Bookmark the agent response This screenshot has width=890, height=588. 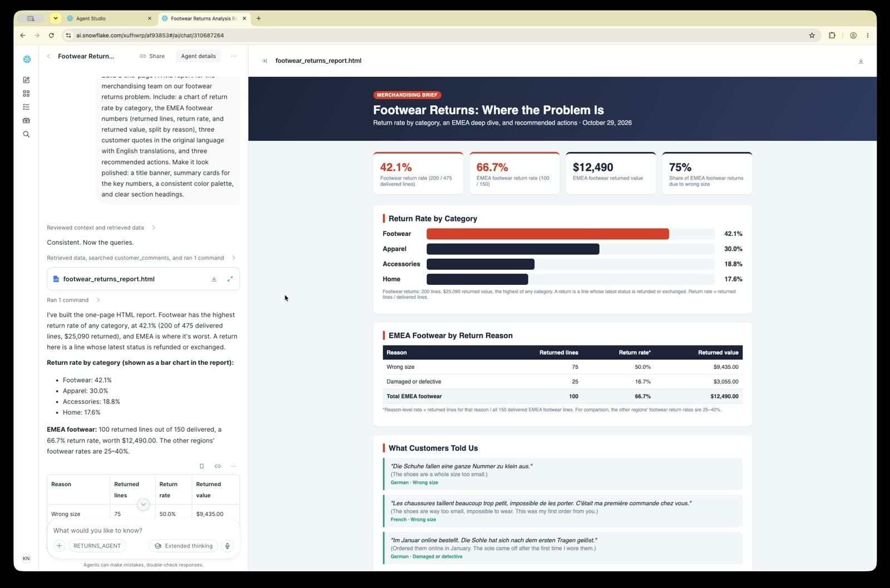(201, 466)
